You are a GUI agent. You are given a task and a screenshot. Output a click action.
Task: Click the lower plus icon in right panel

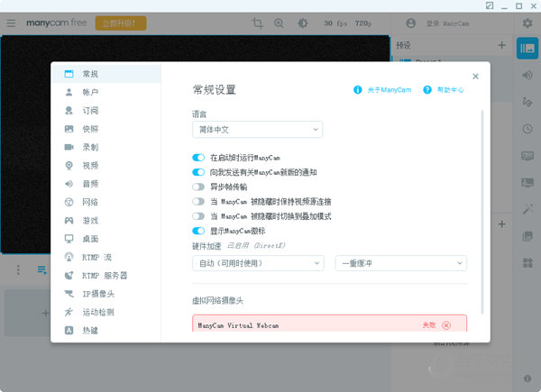[501, 224]
